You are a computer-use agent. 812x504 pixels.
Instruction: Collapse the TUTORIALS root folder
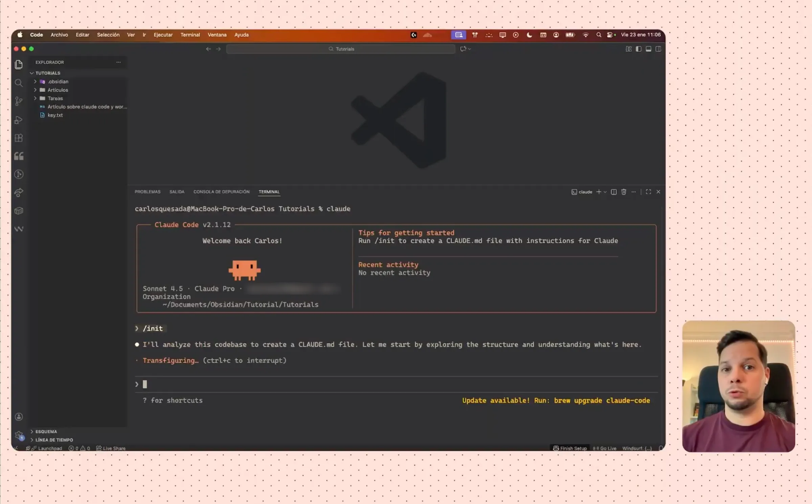[32, 73]
